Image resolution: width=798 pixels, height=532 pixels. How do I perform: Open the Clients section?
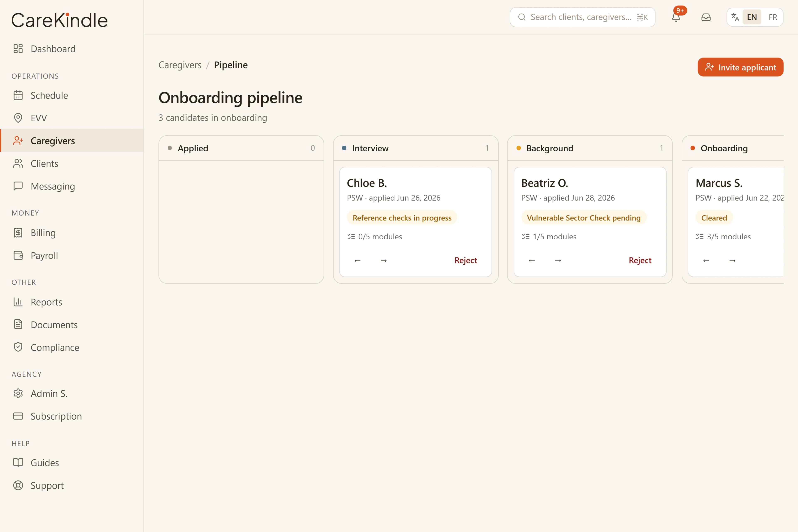pos(72,164)
